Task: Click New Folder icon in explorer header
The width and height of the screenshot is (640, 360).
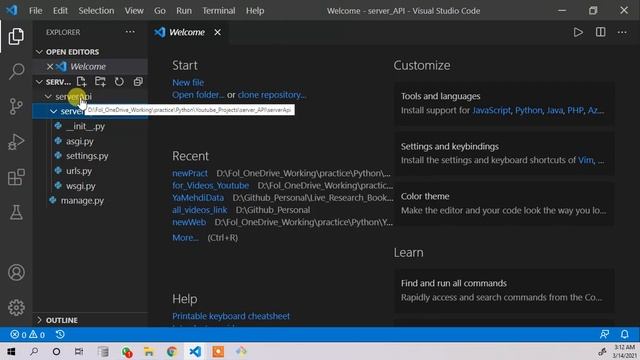Action: coord(100,82)
